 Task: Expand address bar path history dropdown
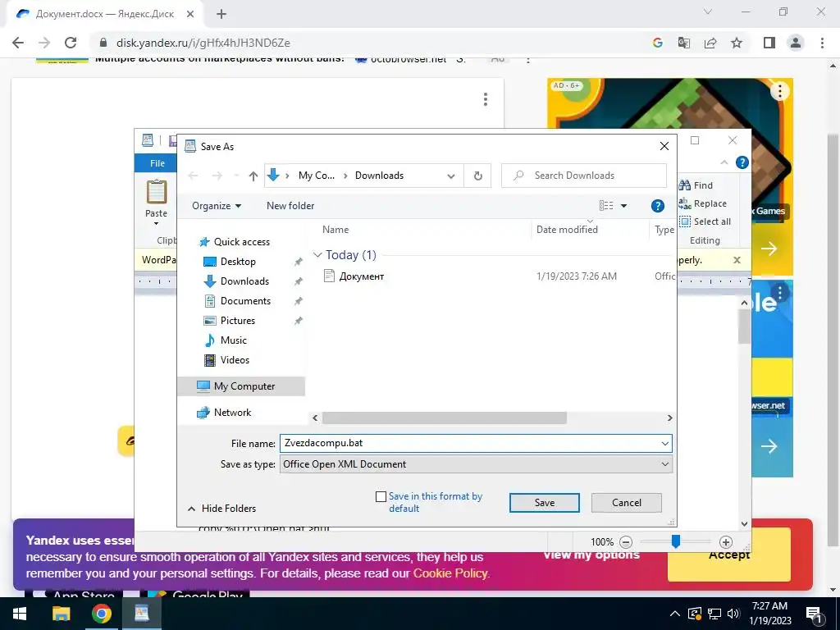tap(451, 176)
